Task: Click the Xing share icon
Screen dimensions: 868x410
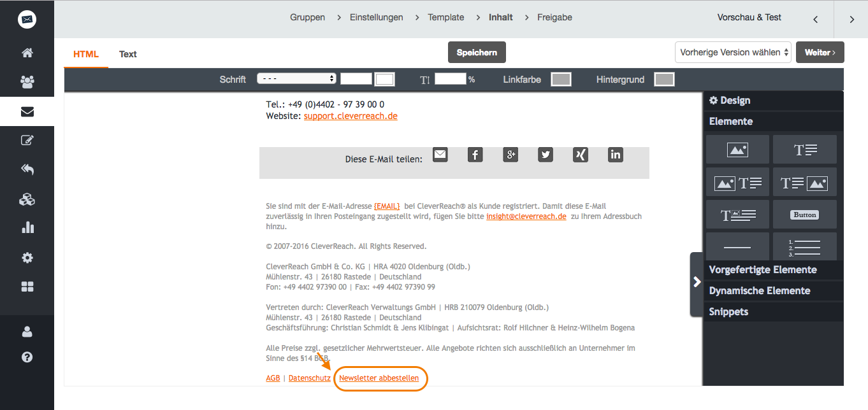Action: [x=581, y=155]
